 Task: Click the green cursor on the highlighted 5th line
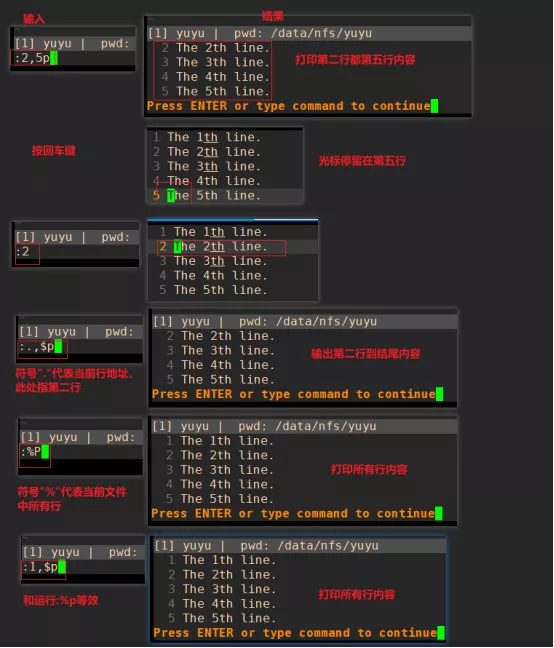click(x=171, y=195)
